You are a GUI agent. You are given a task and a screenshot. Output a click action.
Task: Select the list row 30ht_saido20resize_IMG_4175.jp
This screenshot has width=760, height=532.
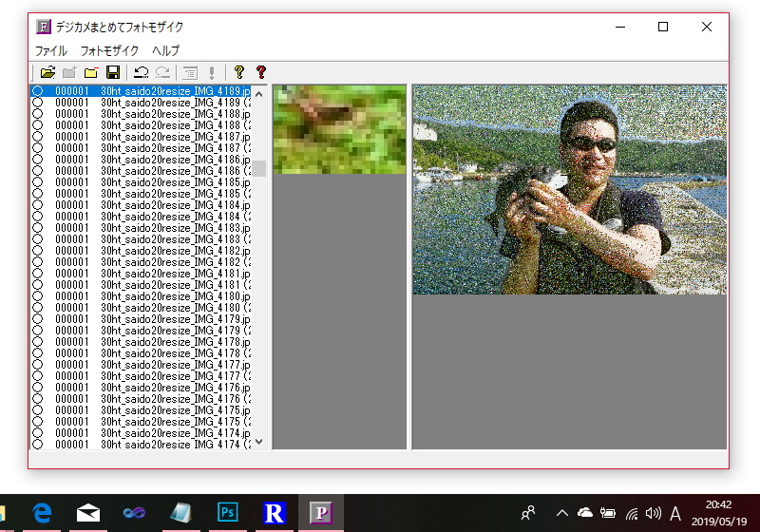coord(141,409)
